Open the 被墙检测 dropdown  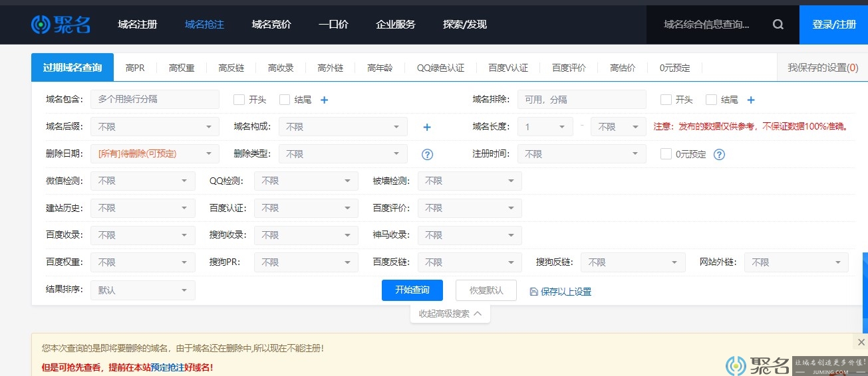(470, 181)
